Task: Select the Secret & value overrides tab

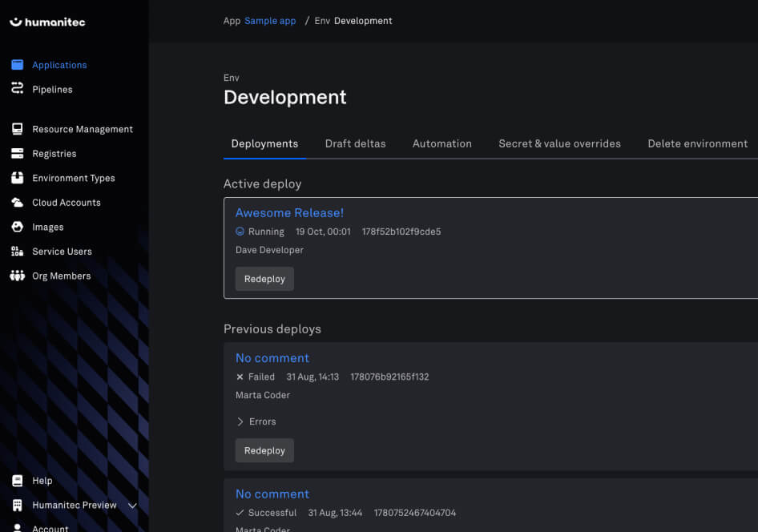Action: pyautogui.click(x=559, y=143)
